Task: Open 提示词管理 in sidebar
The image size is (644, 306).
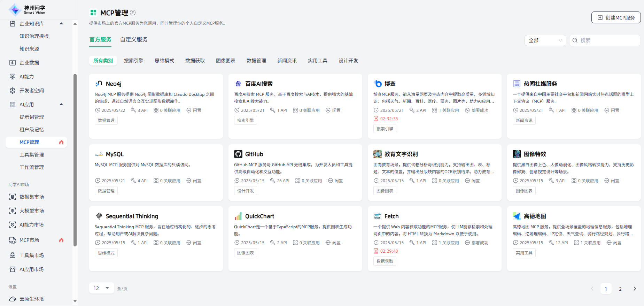Action: (x=32, y=117)
